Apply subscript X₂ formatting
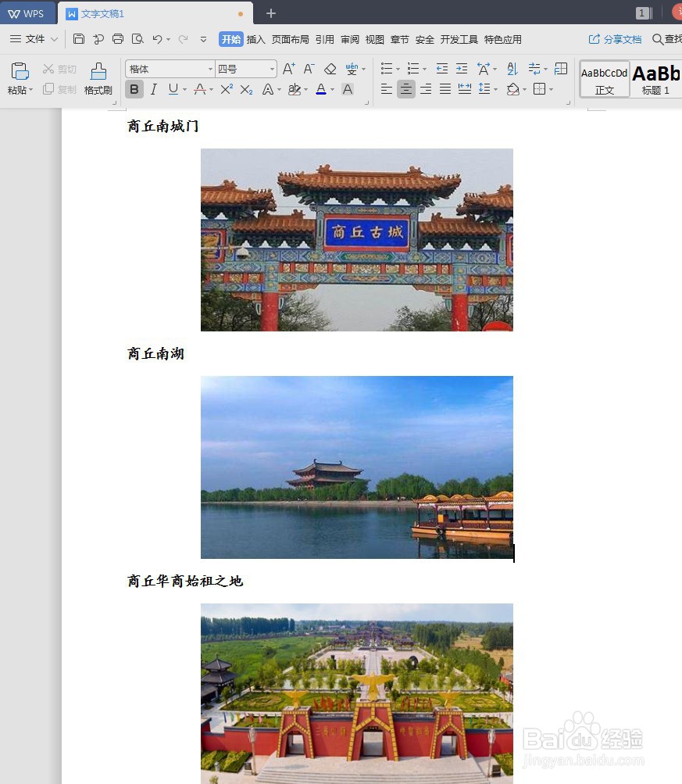 tap(246, 90)
